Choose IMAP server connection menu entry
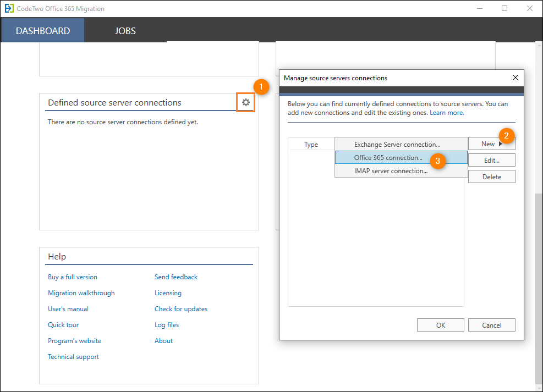Viewport: 543px width, 392px height. click(x=401, y=170)
